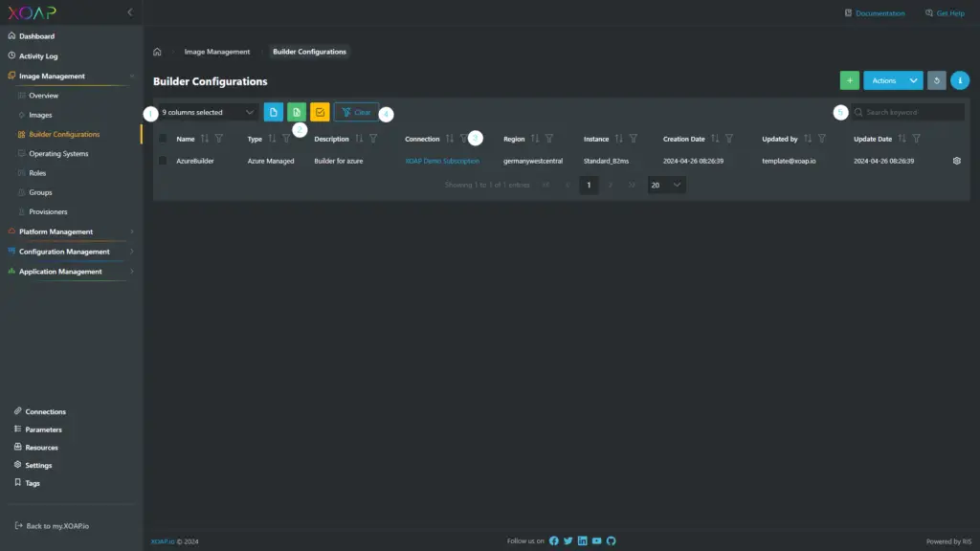Open Operating Systems in sidebar
The width and height of the screenshot is (980, 551).
click(58, 154)
